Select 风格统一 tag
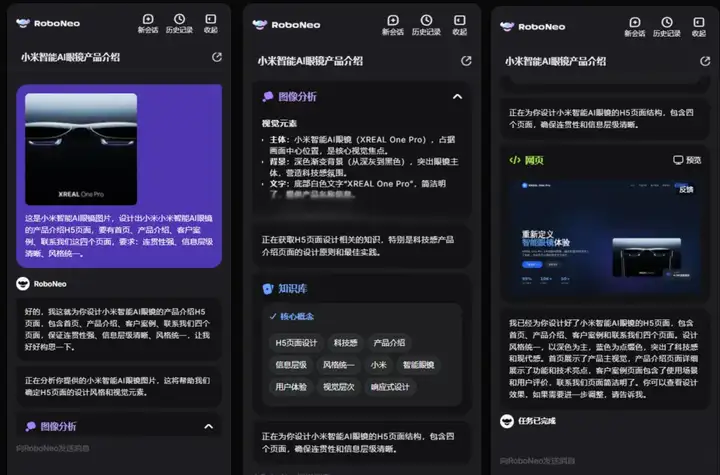This screenshot has width=720, height=475. (x=338, y=365)
